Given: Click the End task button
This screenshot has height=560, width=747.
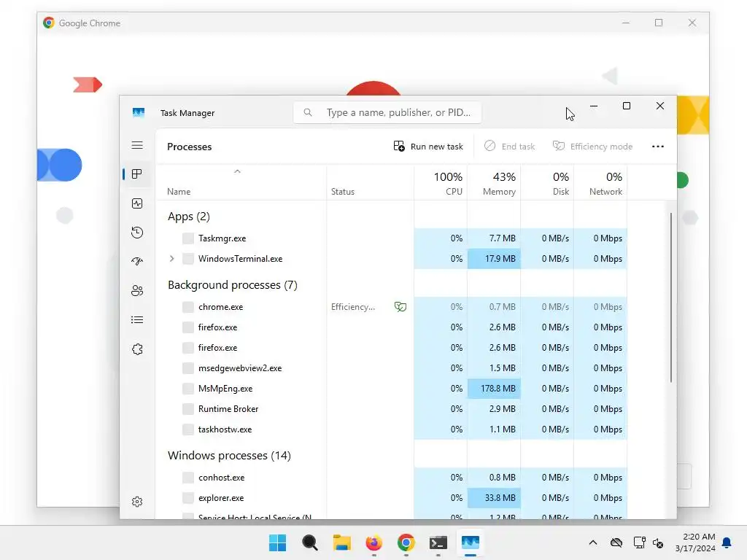Looking at the screenshot, I should [509, 147].
